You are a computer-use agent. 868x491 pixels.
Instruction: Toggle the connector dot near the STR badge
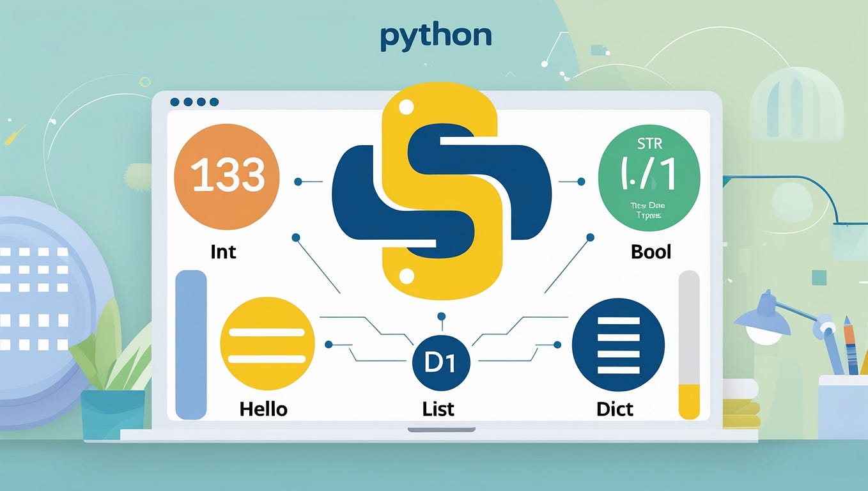(x=580, y=181)
